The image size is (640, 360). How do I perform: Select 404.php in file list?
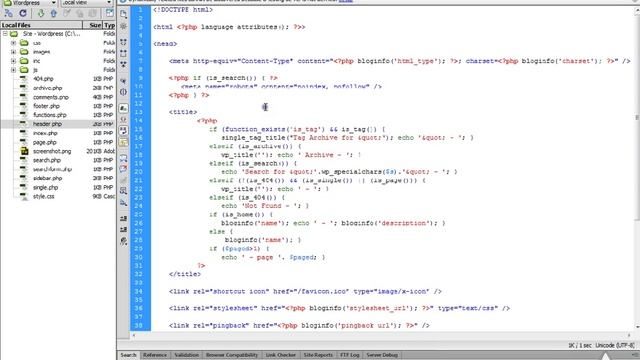[x=43, y=79]
